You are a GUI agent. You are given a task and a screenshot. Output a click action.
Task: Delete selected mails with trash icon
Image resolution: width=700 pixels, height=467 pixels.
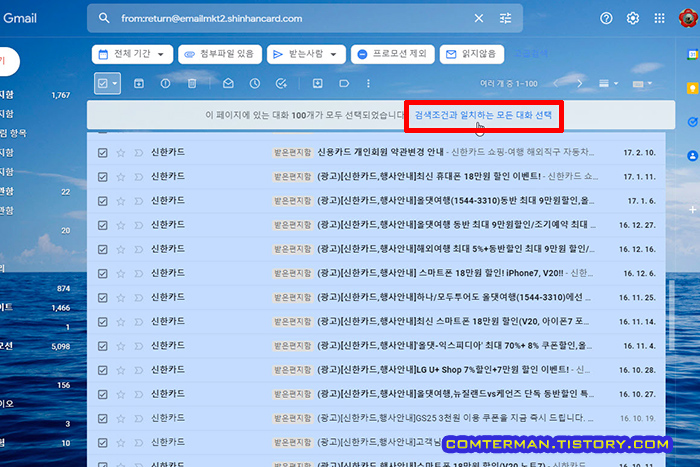click(x=192, y=83)
